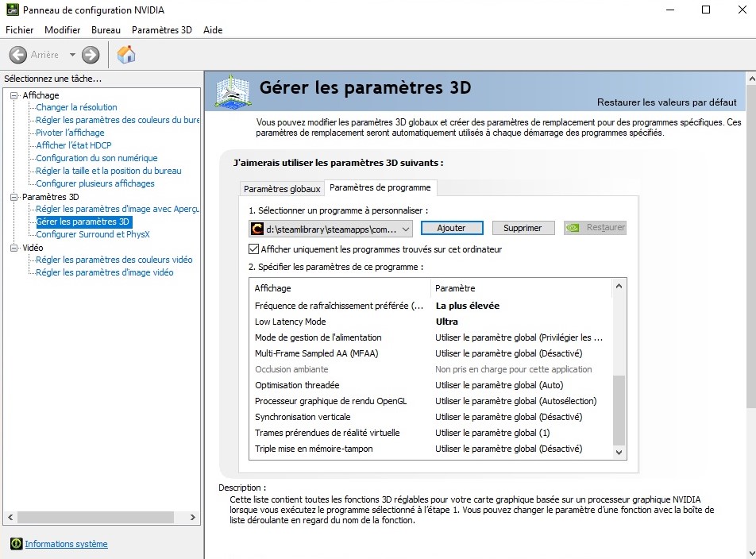Collapse the Paramètres 3D tree section
Screen dimensions: 756x559
pyautogui.click(x=14, y=197)
